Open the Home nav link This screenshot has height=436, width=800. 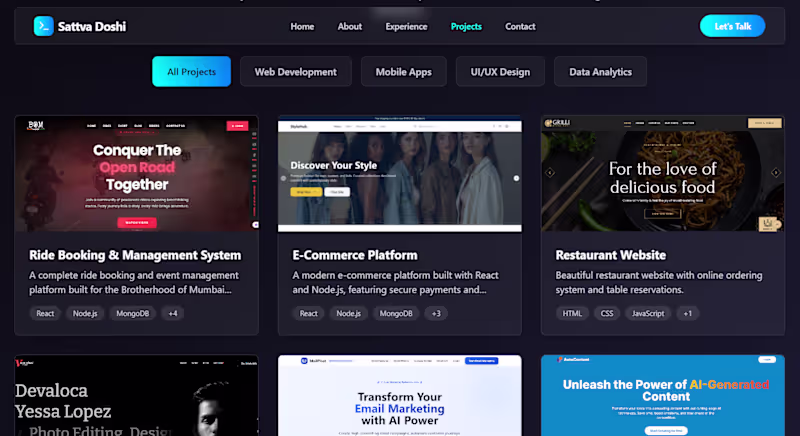pyautogui.click(x=302, y=27)
